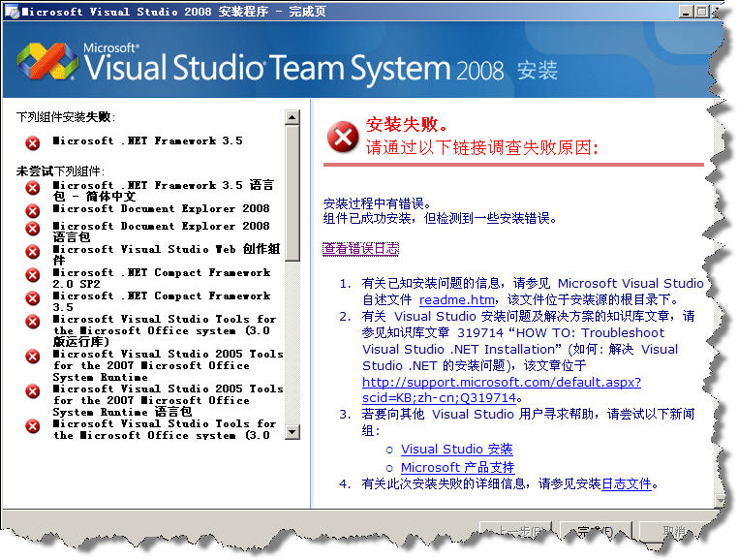Click the 完成 button
Image resolution: width=738 pixels, height=560 pixels.
pyautogui.click(x=595, y=532)
